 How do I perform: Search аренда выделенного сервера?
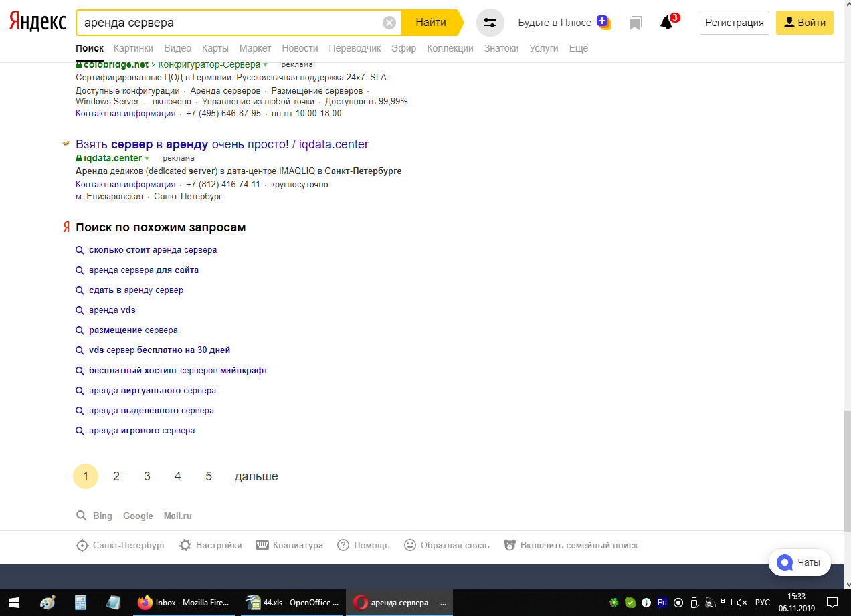pyautogui.click(x=151, y=410)
